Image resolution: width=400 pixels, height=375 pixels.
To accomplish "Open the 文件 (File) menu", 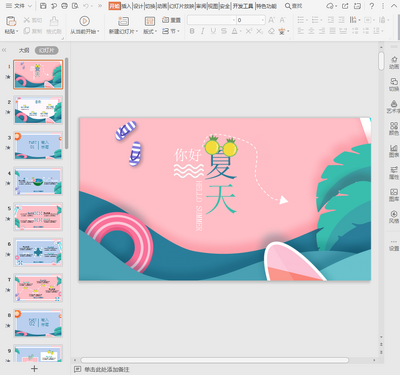I will (19, 6).
